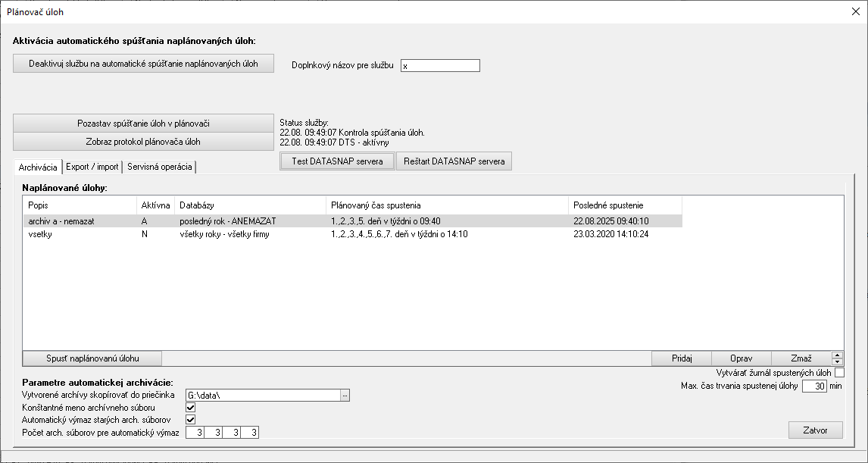
Task: Toggle Automatický výmaz starých arch. súborov
Action: click(x=191, y=420)
